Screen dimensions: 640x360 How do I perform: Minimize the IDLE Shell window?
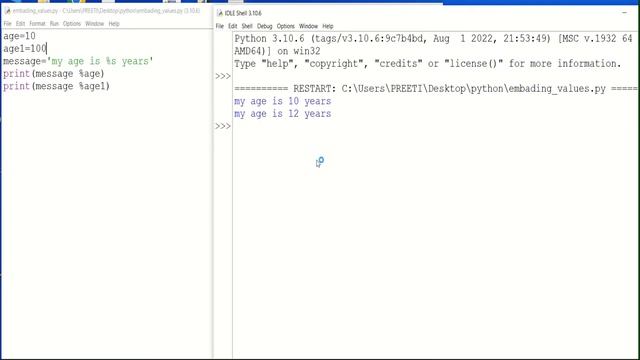coord(624,13)
